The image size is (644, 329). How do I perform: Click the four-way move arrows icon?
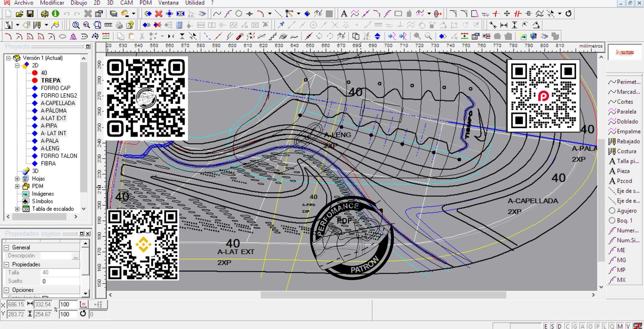pyautogui.click(x=507, y=14)
